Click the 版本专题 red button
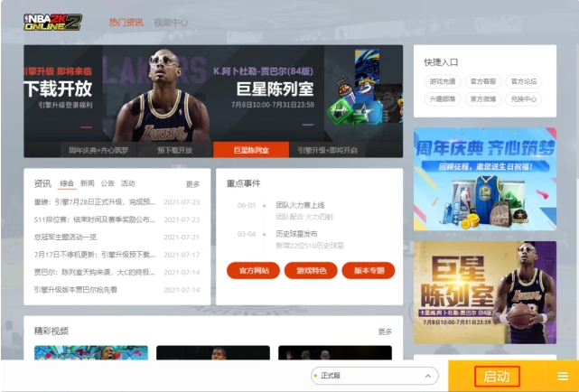 [x=369, y=271]
